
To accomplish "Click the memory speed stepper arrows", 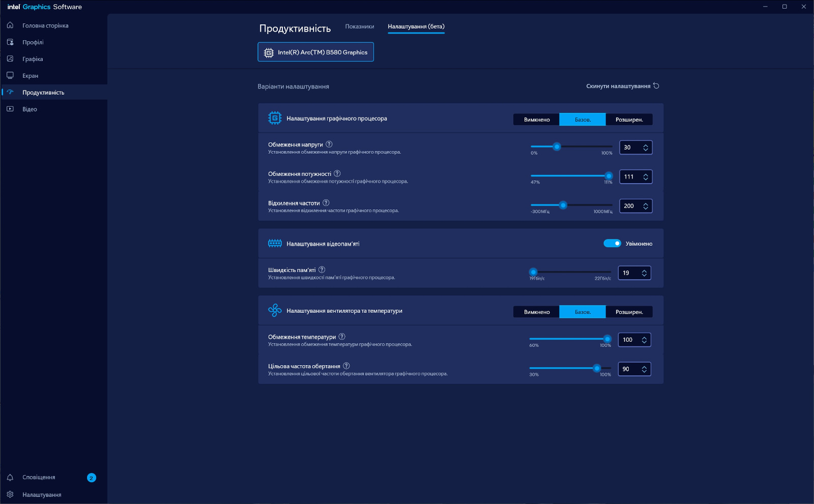I will [644, 273].
